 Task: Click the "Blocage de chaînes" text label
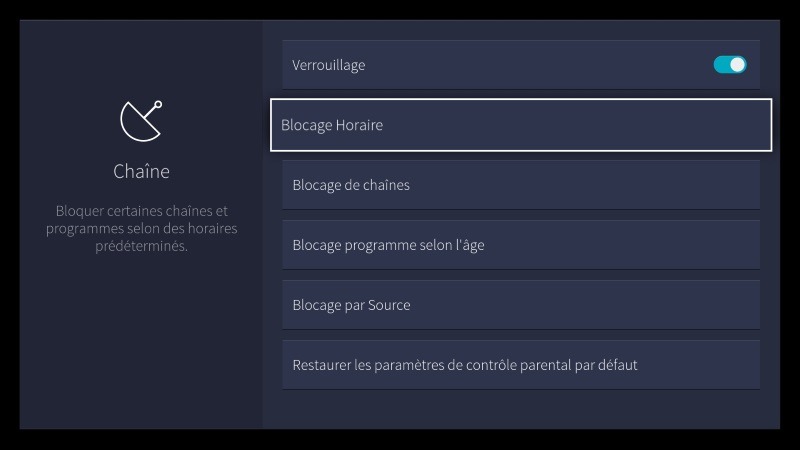pyautogui.click(x=351, y=185)
